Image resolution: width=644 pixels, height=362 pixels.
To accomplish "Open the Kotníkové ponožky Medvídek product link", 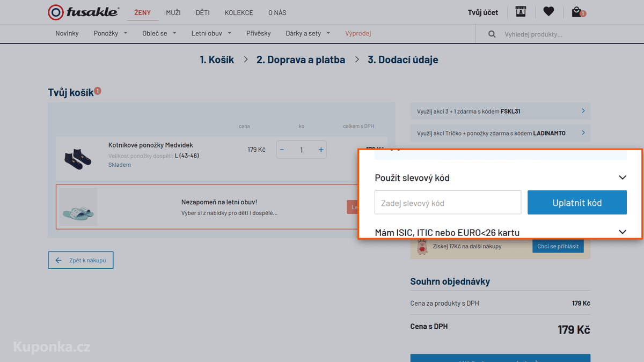I will 150,145.
